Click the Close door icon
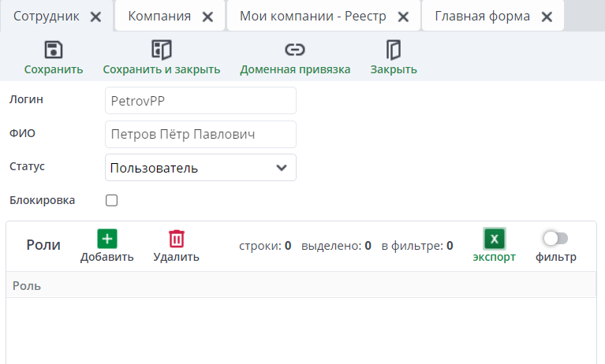 pos(394,50)
